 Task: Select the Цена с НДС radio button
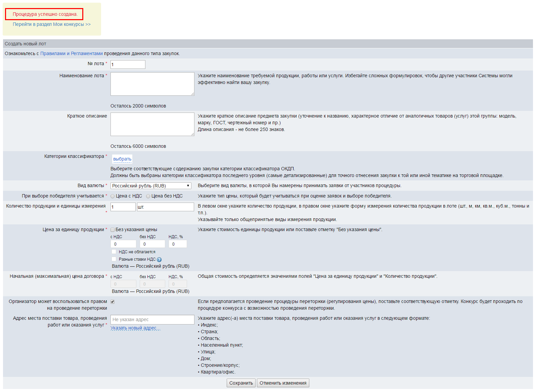pyautogui.click(x=113, y=196)
